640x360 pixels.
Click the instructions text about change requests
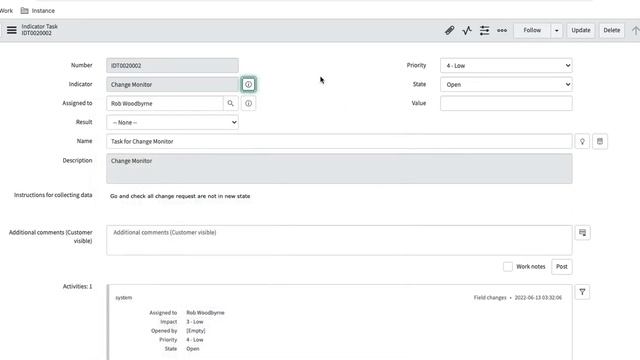point(180,196)
